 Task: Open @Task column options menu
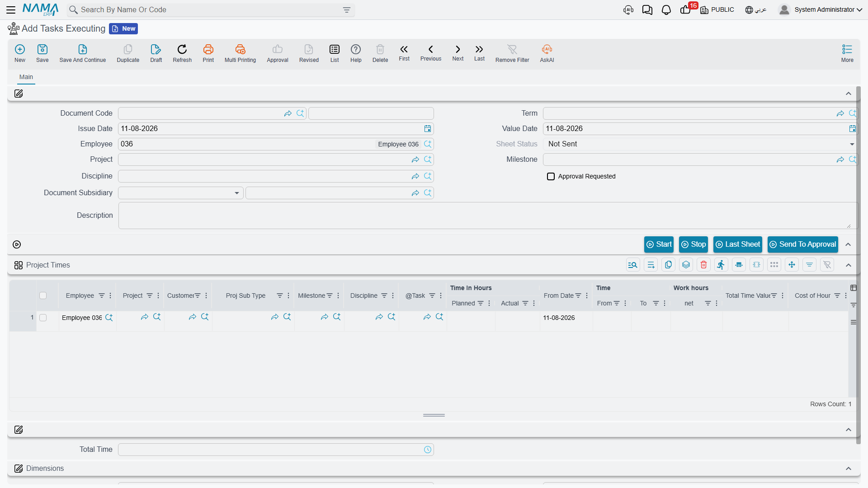click(441, 296)
